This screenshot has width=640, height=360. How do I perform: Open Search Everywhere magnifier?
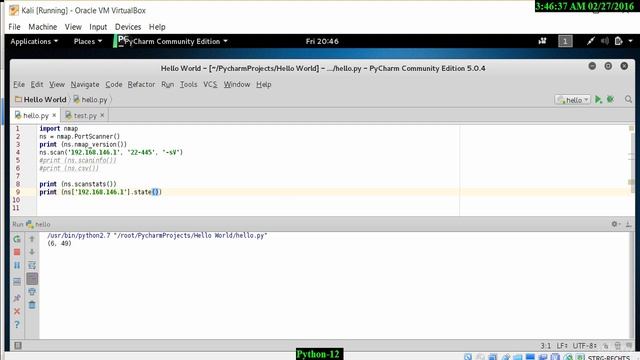pyautogui.click(x=628, y=99)
